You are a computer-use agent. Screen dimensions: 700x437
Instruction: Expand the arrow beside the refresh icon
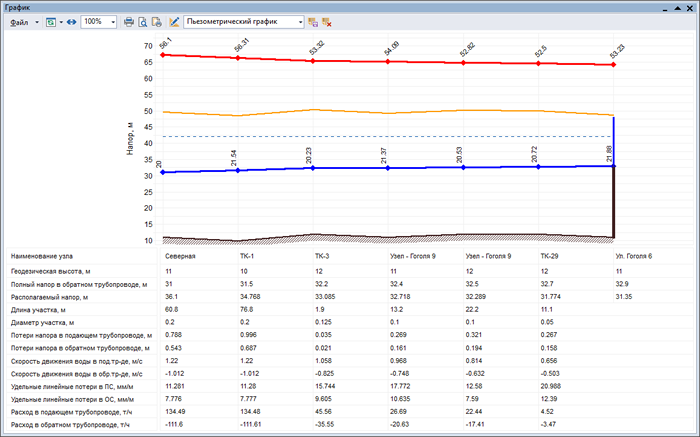pyautogui.click(x=60, y=21)
